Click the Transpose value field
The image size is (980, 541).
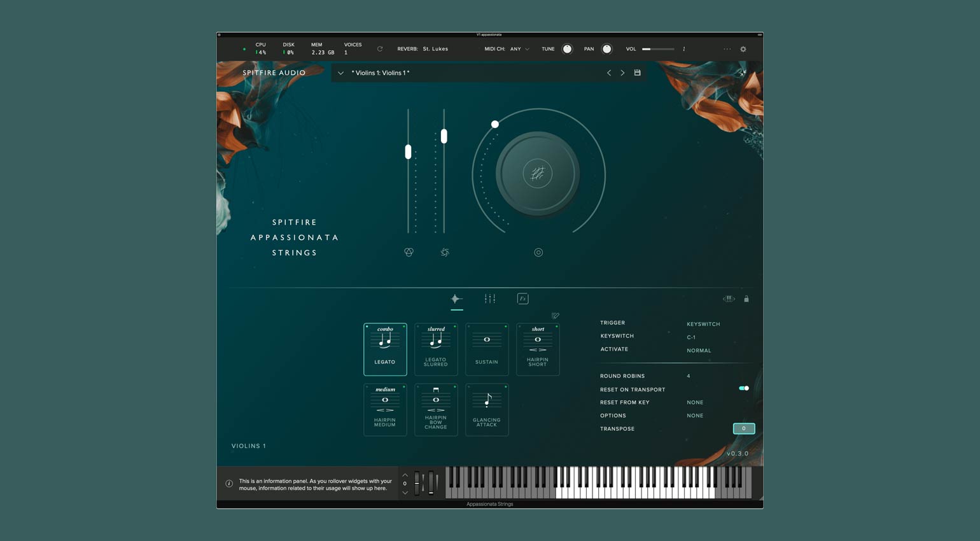743,428
